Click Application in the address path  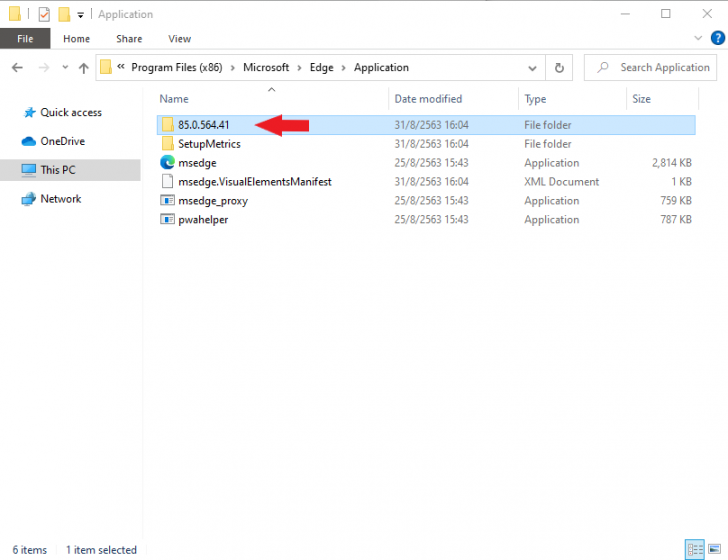pyautogui.click(x=381, y=67)
